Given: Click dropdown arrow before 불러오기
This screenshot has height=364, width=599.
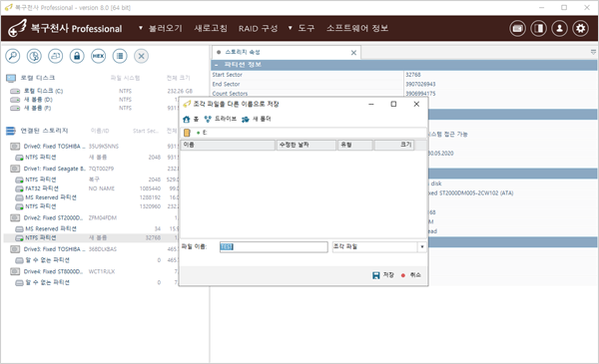Looking at the screenshot, I should [141, 28].
